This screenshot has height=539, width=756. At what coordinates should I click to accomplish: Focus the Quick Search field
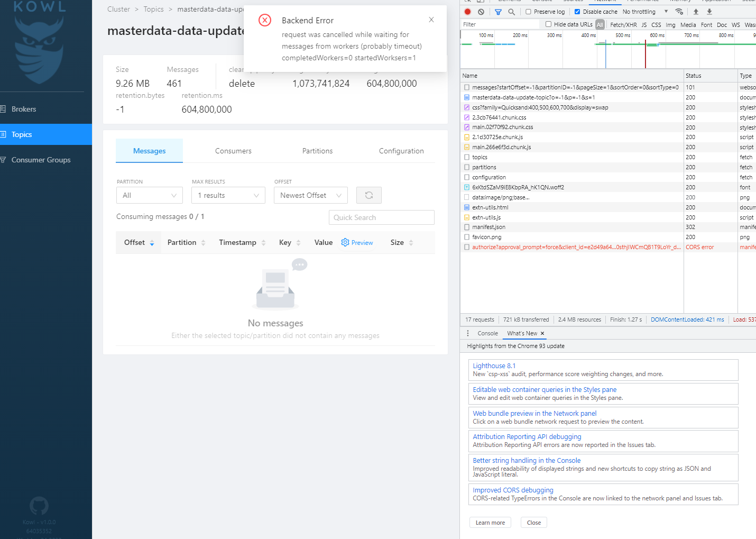pos(382,217)
